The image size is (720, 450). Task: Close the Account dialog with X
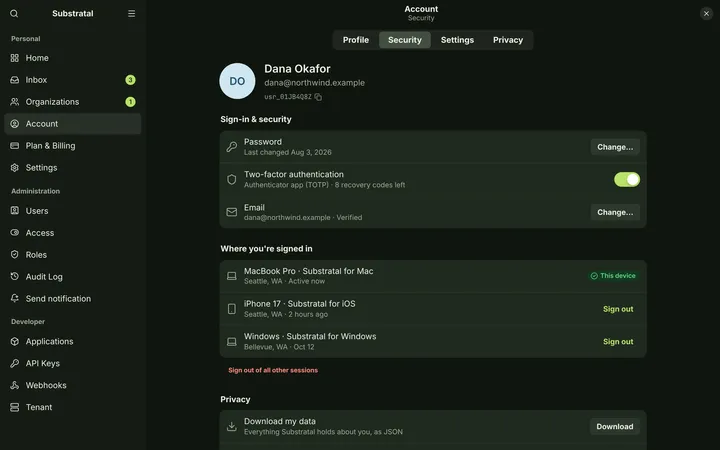click(x=706, y=14)
